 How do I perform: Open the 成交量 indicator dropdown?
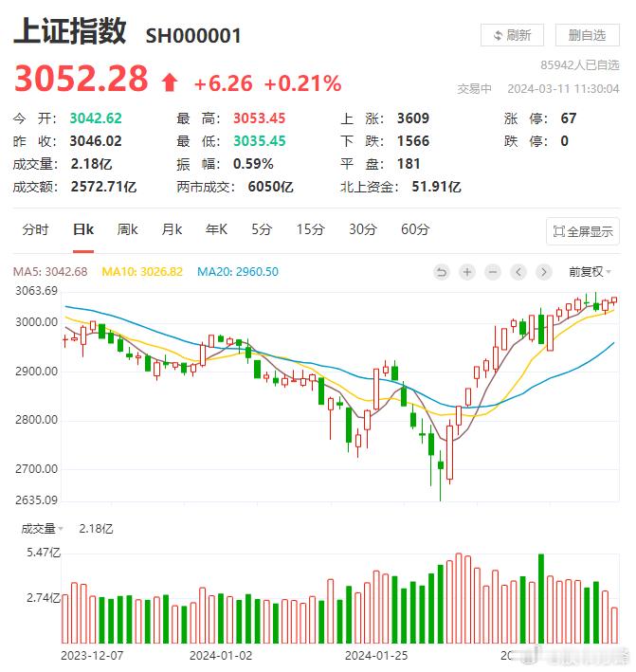(42, 529)
